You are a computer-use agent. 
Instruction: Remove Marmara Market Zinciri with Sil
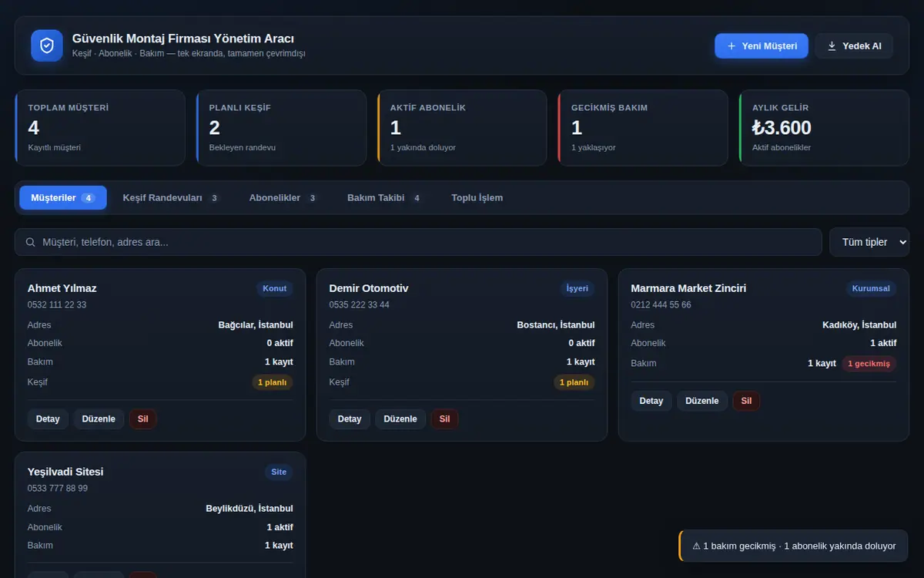[747, 401]
